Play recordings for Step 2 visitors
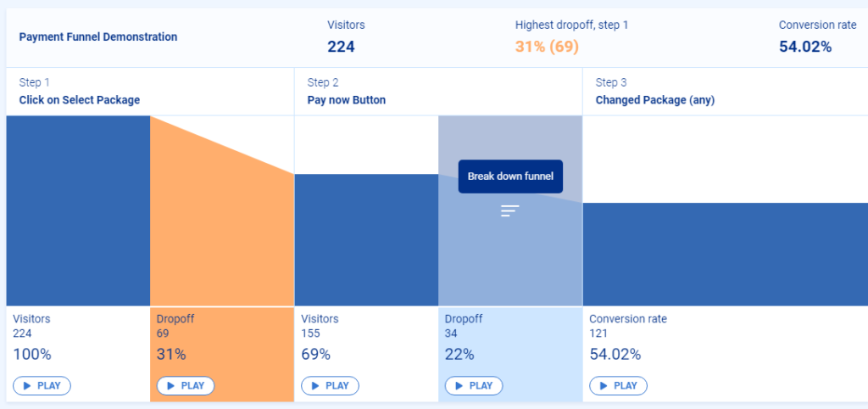Screen dimensions: 868x409 coord(330,386)
